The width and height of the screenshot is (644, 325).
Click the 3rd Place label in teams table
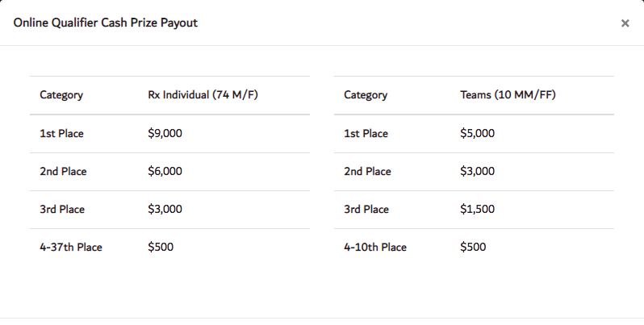coord(366,209)
